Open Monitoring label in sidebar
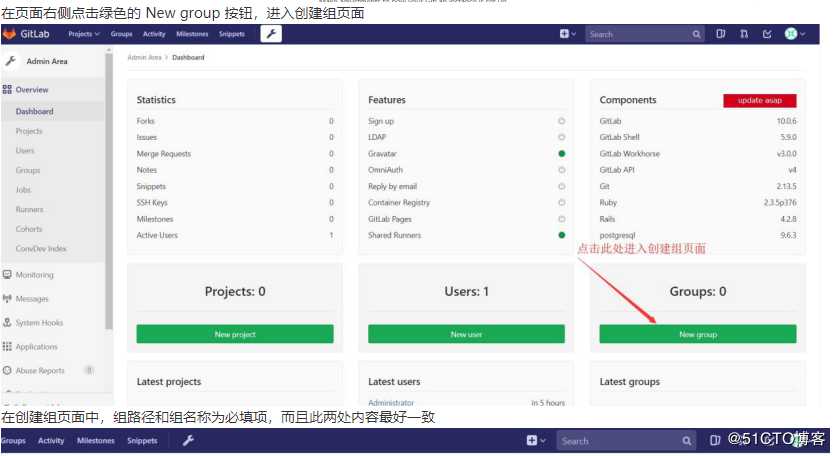This screenshot has width=836, height=456. (x=35, y=275)
